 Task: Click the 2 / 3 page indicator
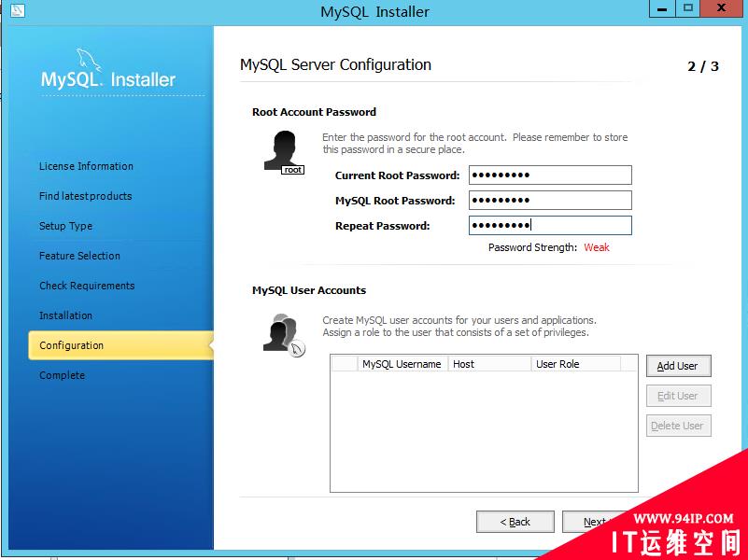pos(703,66)
